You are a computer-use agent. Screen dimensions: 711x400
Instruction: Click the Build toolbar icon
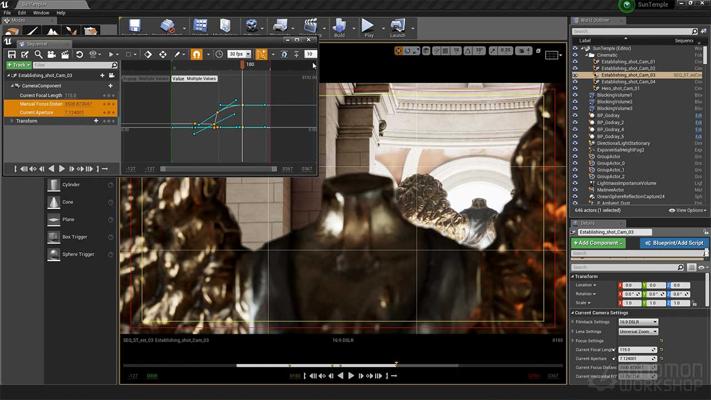click(339, 26)
